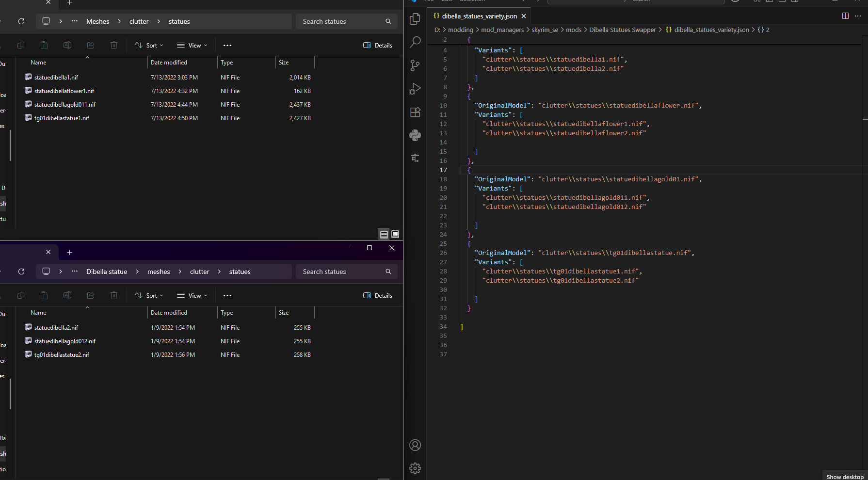Viewport: 868px width, 480px height.
Task: Open the See more menu in top Explorer toolbar
Action: 227,45
